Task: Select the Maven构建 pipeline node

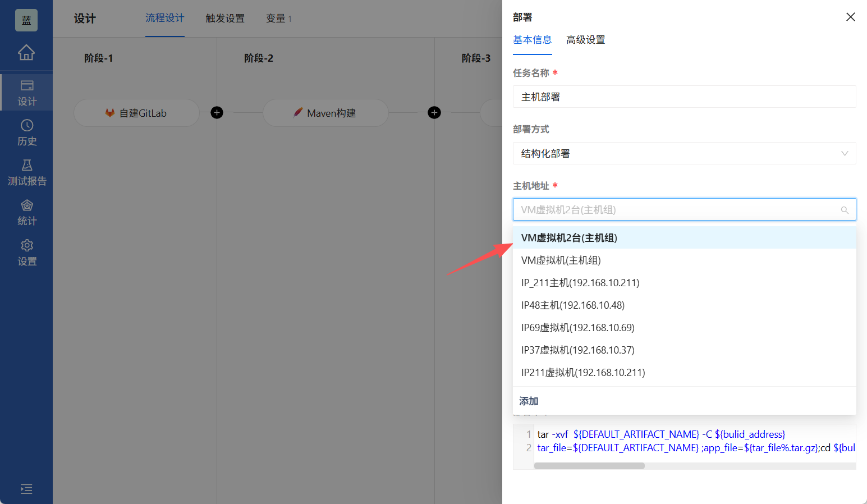Action: point(325,112)
